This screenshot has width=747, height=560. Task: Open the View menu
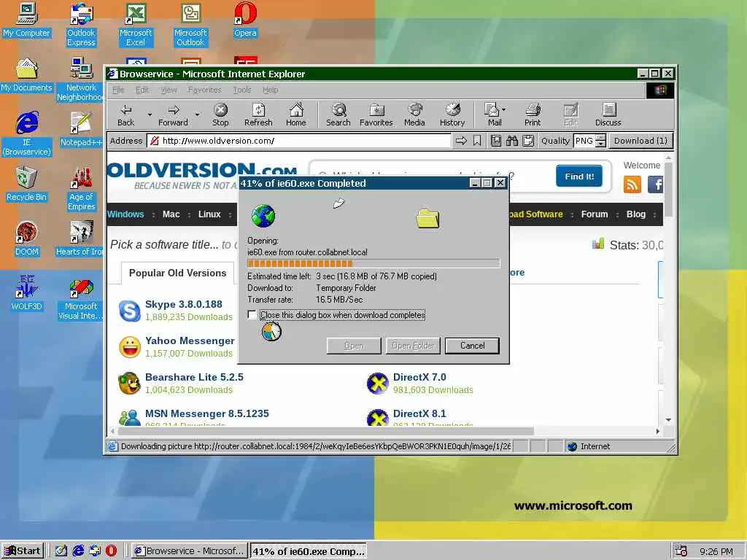pyautogui.click(x=169, y=90)
